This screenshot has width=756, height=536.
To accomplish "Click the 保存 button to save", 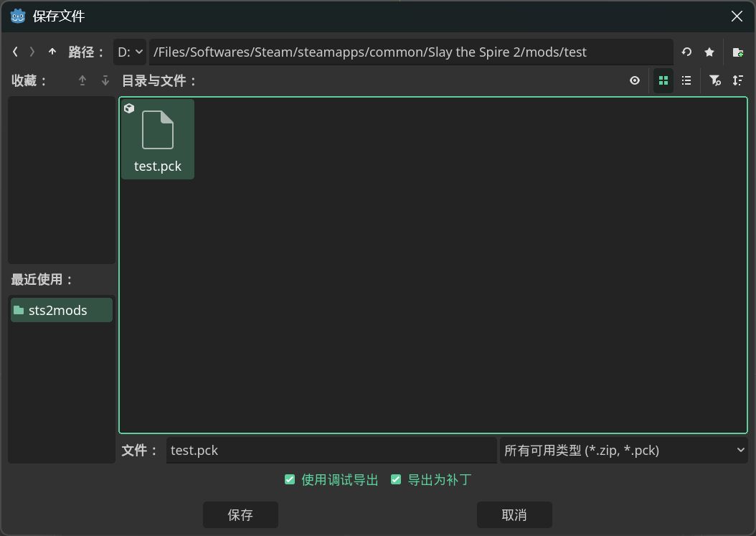I will [x=240, y=514].
